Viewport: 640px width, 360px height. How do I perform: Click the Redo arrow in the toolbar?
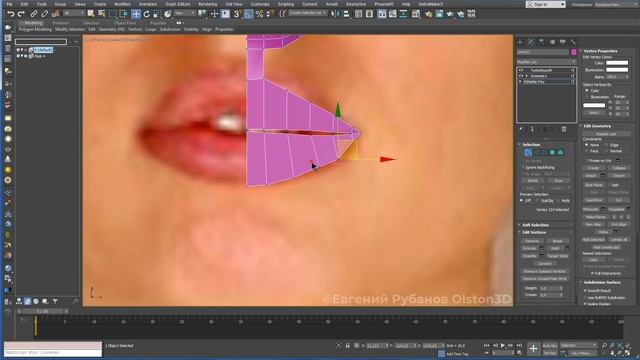tap(21, 14)
